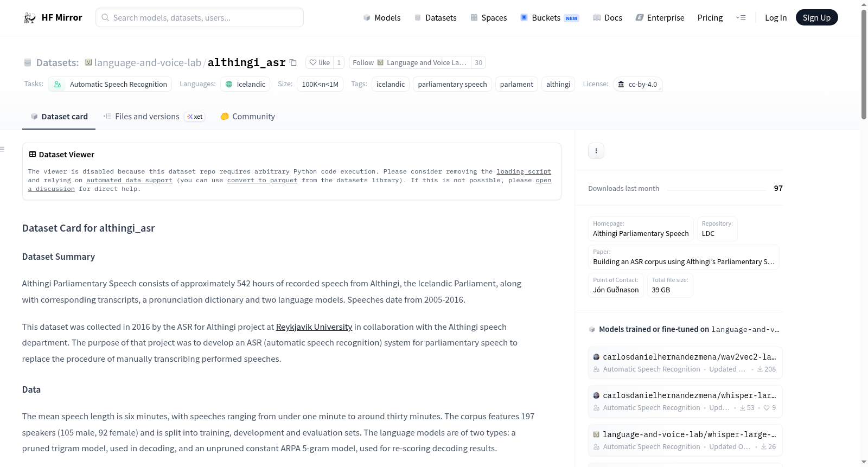Open the vertical three-dot options menu
The width and height of the screenshot is (868, 467).
point(596,151)
